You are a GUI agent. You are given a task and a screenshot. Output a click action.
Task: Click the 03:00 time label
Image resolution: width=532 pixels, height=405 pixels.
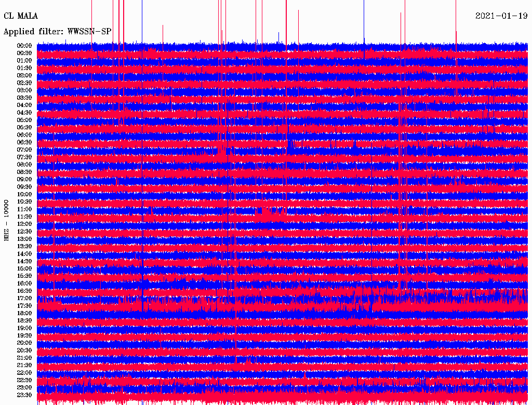(24, 90)
